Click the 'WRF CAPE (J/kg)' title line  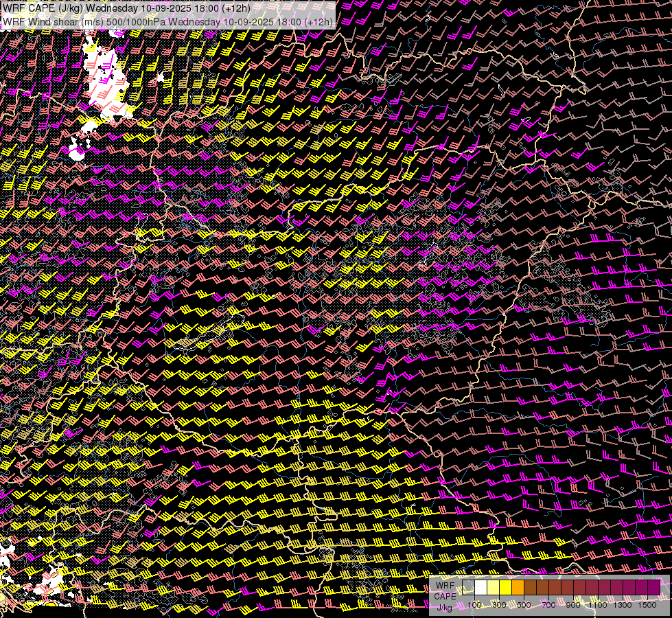click(126, 8)
